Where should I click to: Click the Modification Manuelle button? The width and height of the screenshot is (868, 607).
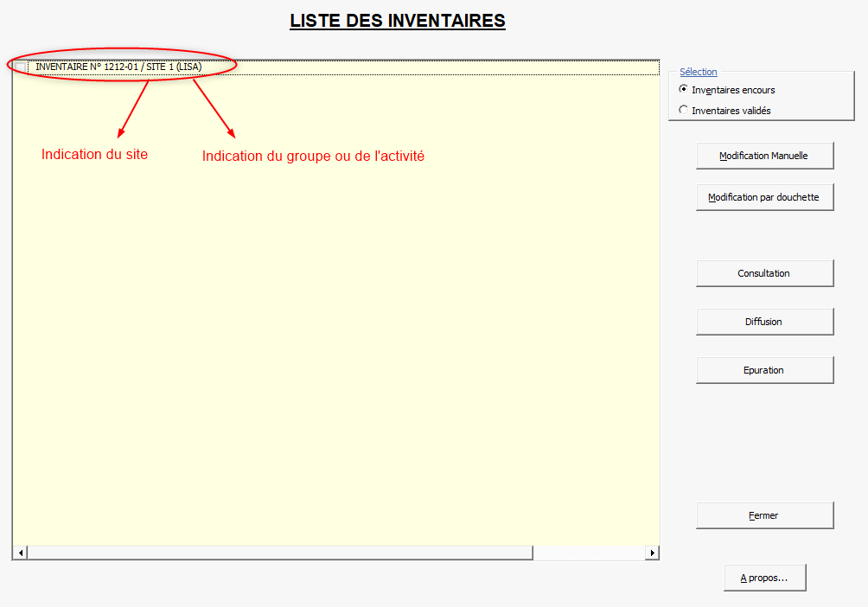(764, 156)
